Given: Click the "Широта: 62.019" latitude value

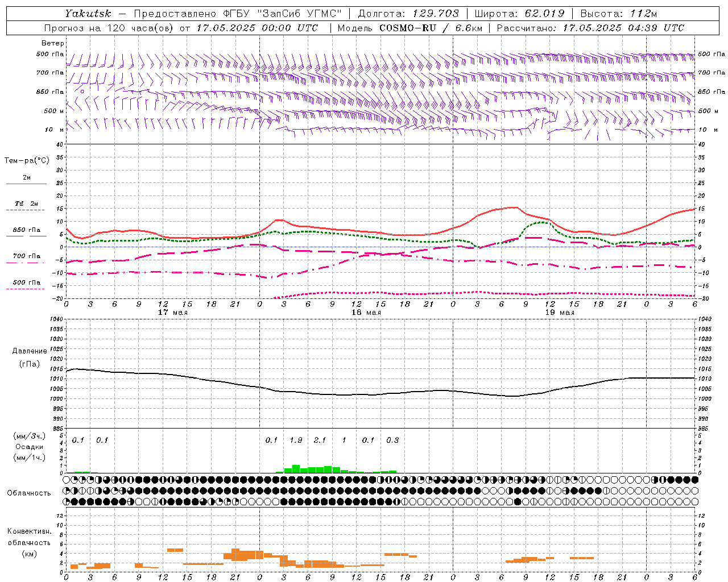Looking at the screenshot, I should pos(520,14).
